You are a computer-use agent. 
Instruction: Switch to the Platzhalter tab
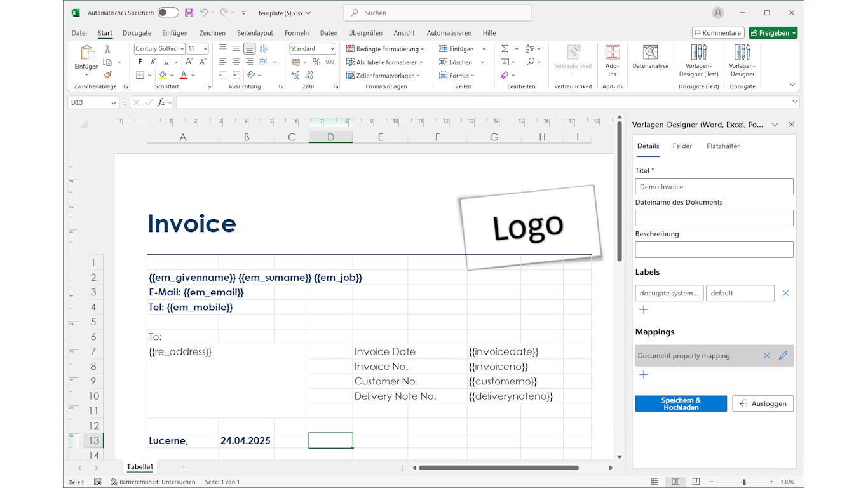[x=723, y=146]
